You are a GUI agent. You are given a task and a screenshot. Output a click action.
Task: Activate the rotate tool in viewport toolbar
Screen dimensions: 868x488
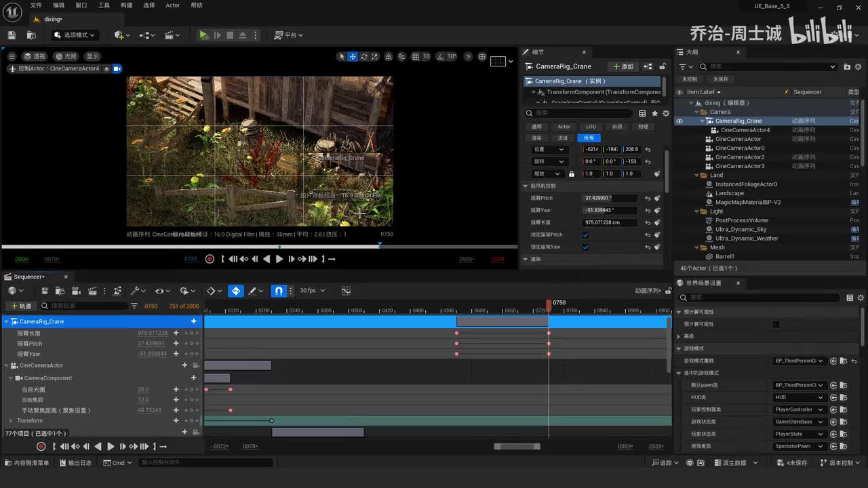point(364,57)
